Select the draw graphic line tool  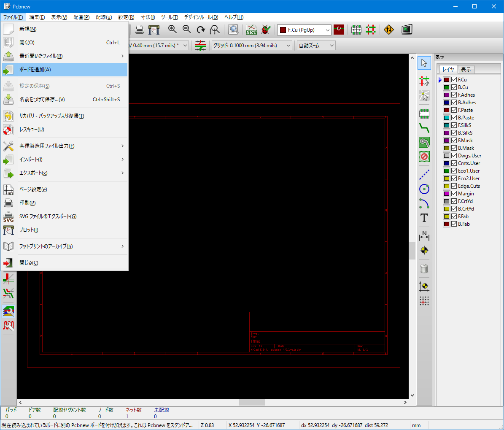point(424,175)
